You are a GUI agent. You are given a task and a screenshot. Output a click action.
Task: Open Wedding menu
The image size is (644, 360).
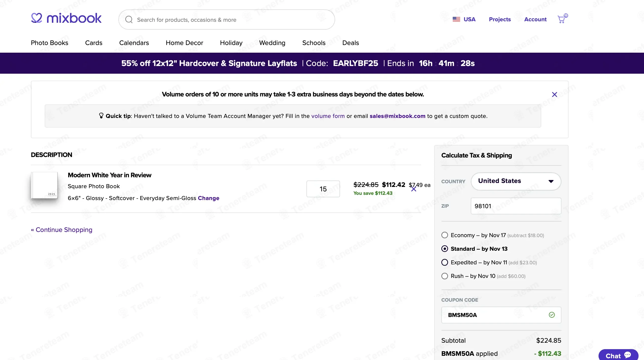[272, 43]
